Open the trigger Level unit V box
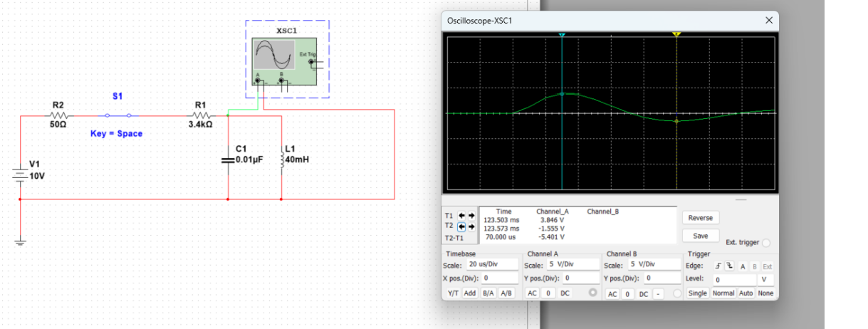This screenshot has width=868, height=329. pyautogui.click(x=766, y=280)
